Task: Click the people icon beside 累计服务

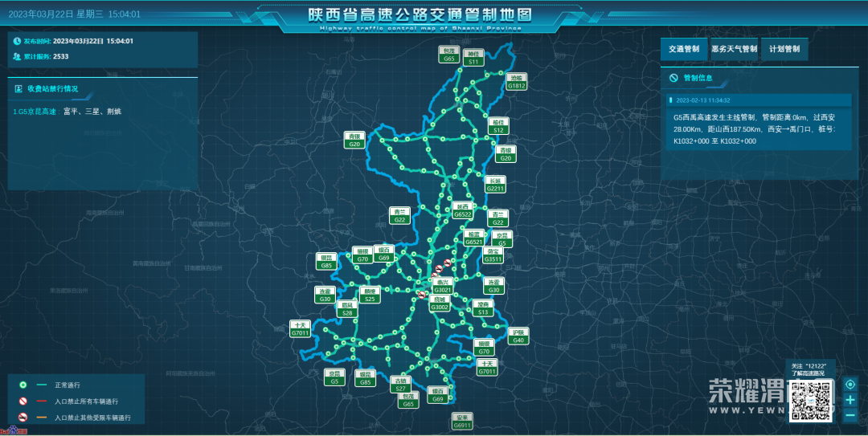Action: [17, 57]
